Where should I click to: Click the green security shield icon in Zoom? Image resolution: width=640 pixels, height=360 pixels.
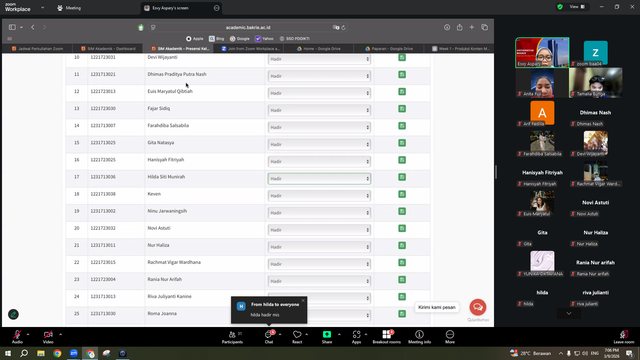click(560, 7)
